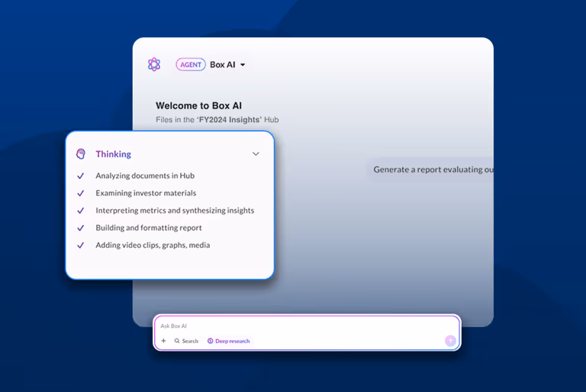Click the plus icon to add attachment
The image size is (586, 392).
pyautogui.click(x=163, y=341)
